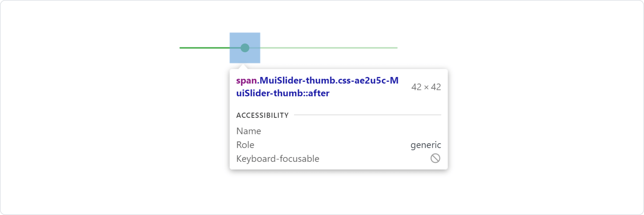Click the darker filled portion of the slider track

[209, 48]
